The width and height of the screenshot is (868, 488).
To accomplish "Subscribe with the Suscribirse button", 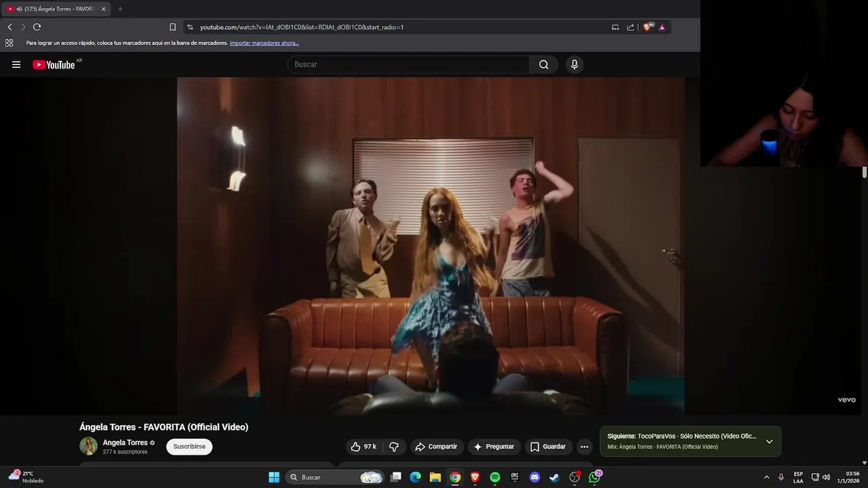I will (x=189, y=447).
